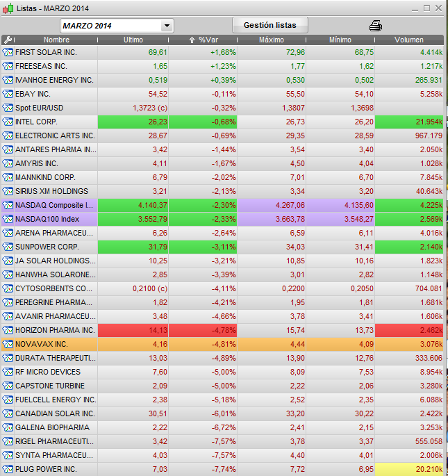Open table settings via the wrench icon
Screen dimensions: 448x476
[8, 40]
